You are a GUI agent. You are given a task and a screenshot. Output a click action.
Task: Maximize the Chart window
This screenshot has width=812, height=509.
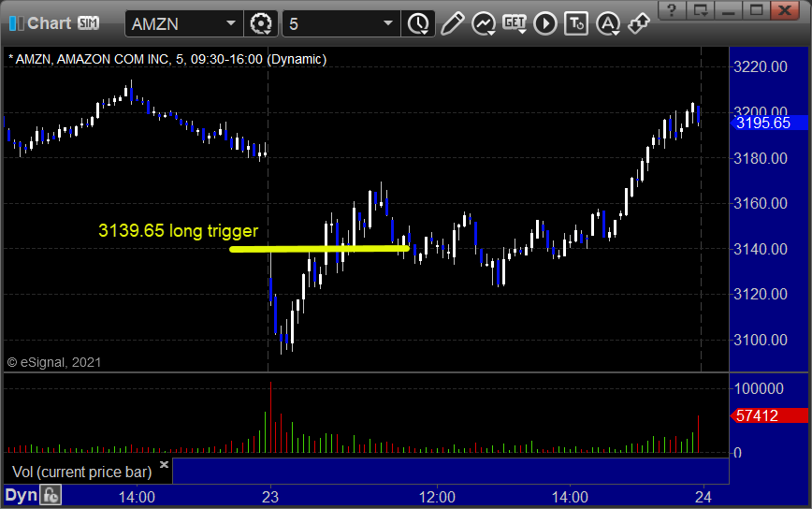tap(757, 10)
